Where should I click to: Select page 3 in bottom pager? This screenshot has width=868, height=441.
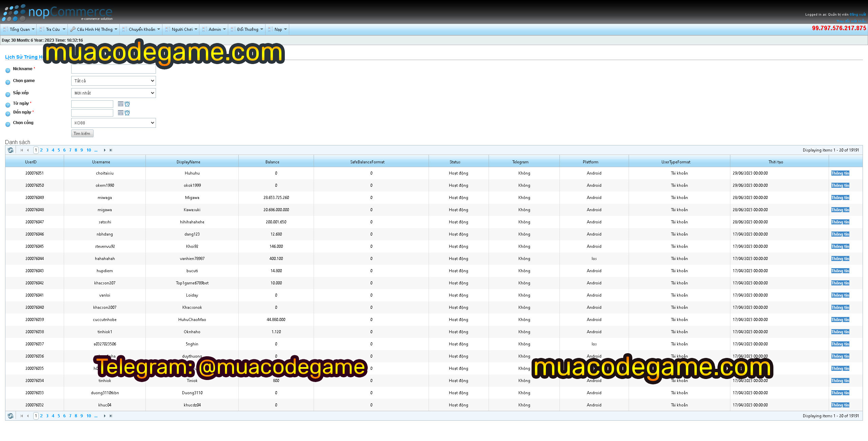(x=47, y=416)
